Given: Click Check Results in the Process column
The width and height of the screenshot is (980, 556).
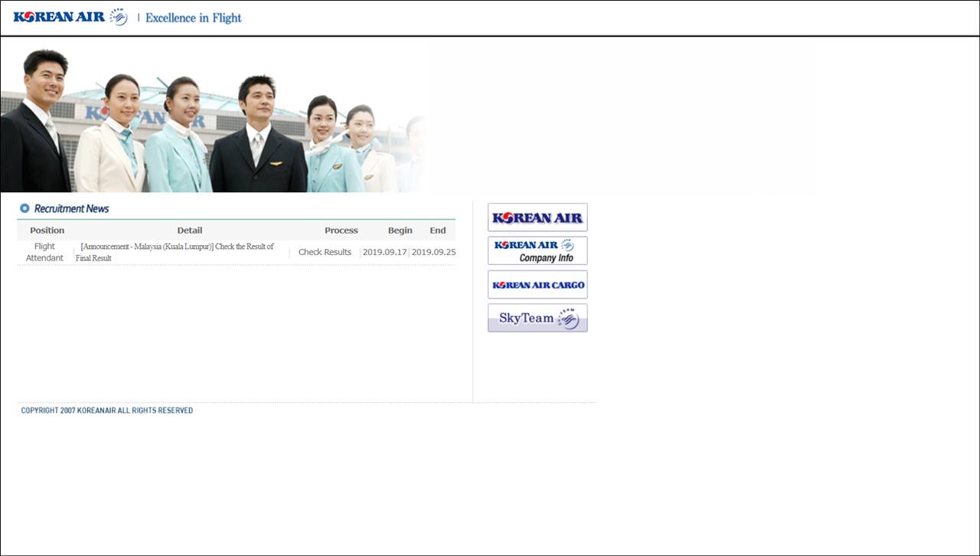Looking at the screenshot, I should pyautogui.click(x=325, y=252).
